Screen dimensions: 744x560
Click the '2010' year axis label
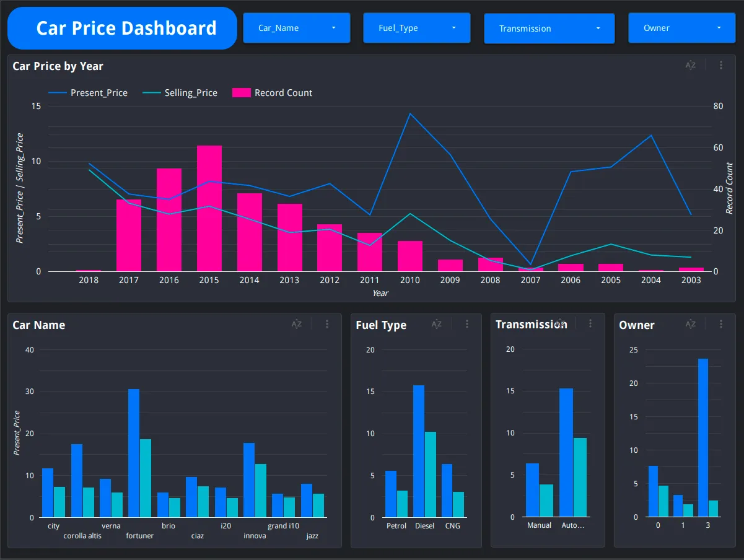pos(410,280)
